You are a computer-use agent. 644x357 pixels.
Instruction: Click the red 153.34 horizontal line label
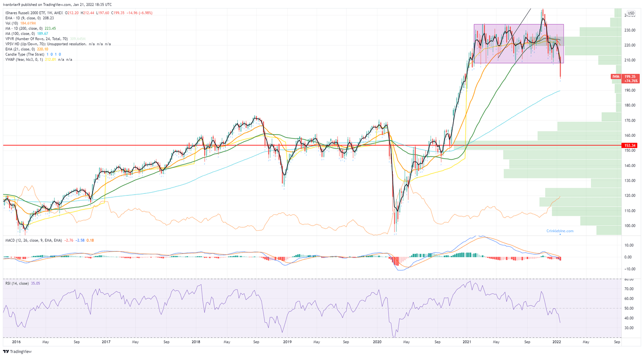click(x=630, y=146)
